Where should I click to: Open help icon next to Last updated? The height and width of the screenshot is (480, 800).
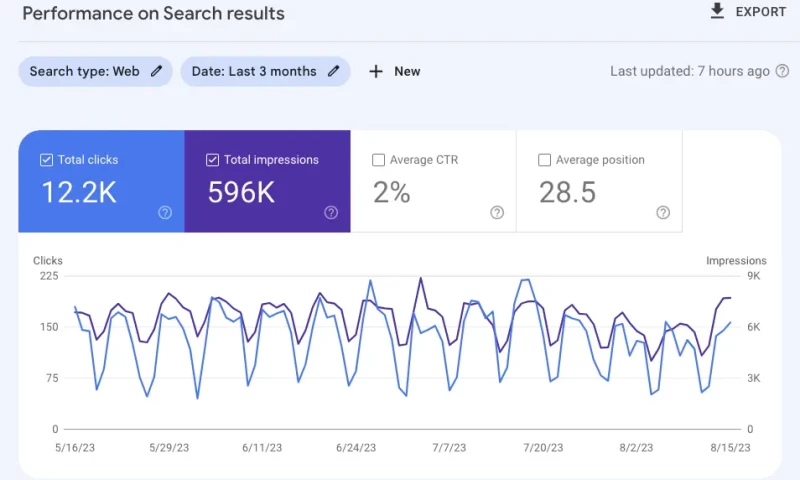[x=782, y=71]
